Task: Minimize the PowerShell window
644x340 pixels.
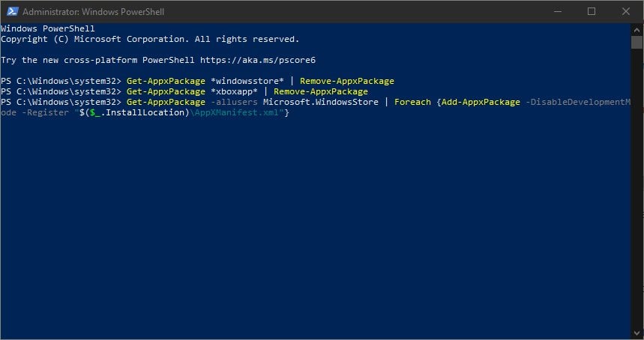Action: coord(557,11)
